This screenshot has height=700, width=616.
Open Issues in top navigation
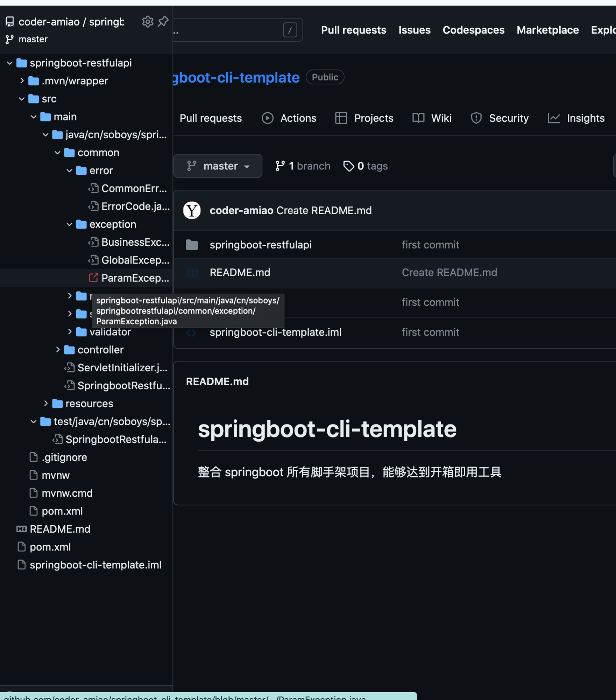tap(415, 30)
